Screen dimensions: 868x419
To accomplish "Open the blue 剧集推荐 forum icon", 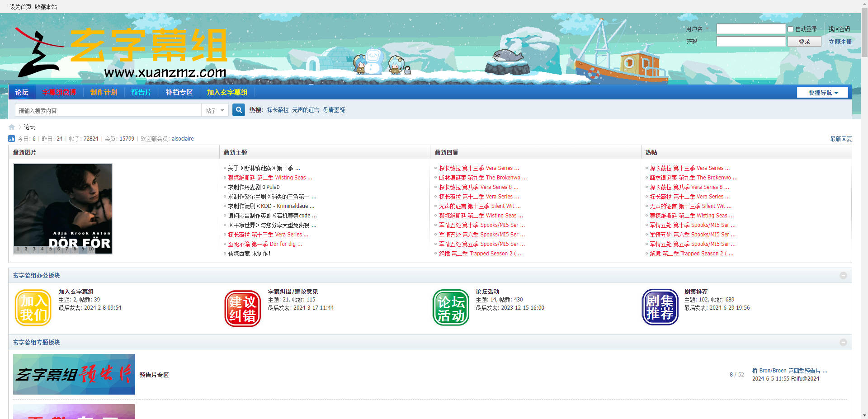I will tap(660, 307).
